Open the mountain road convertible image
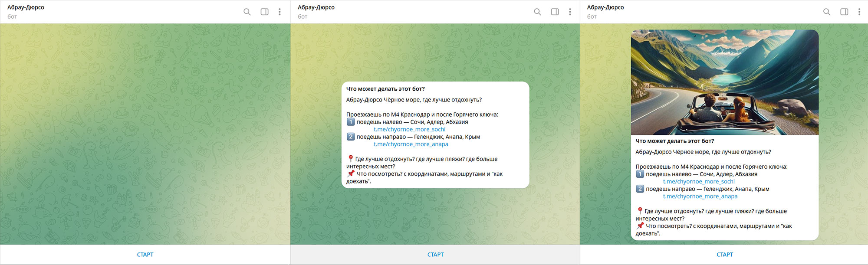 click(x=725, y=82)
